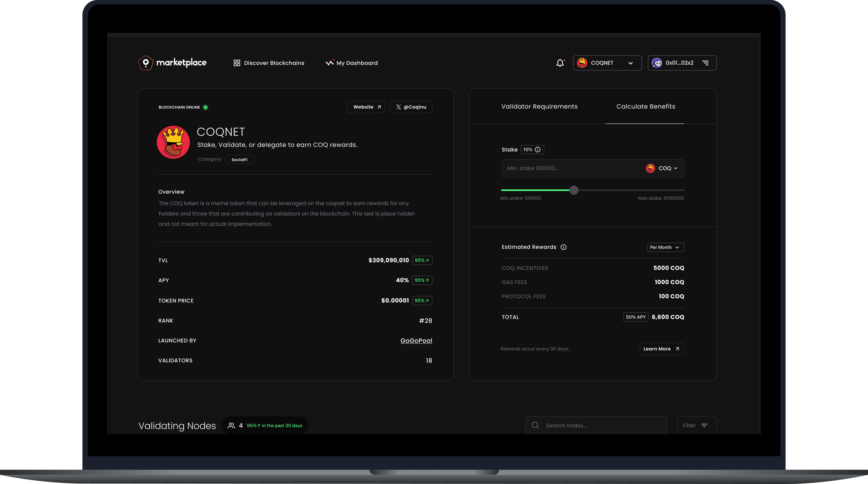Switch to the Validator Requirements tab
Screen dimensions: 868x484
pyautogui.click(x=539, y=106)
